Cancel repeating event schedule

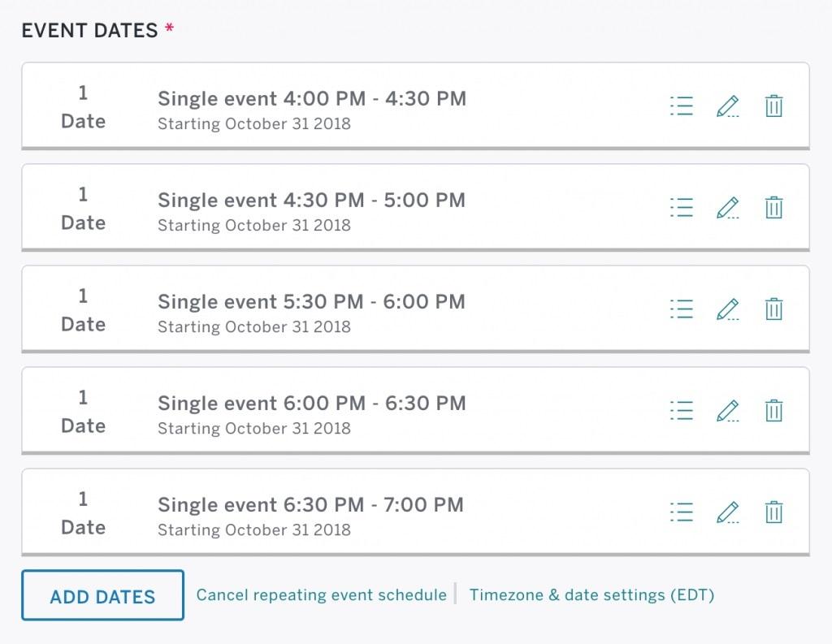tap(321, 595)
